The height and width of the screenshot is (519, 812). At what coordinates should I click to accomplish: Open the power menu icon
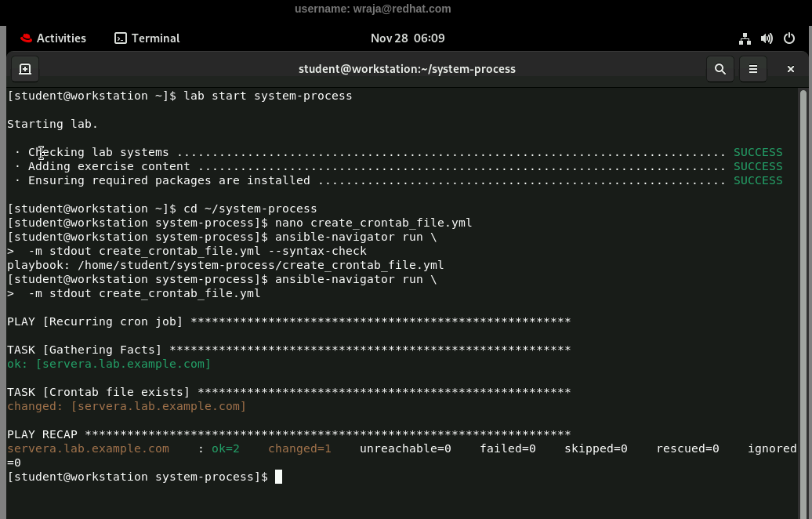(x=789, y=38)
